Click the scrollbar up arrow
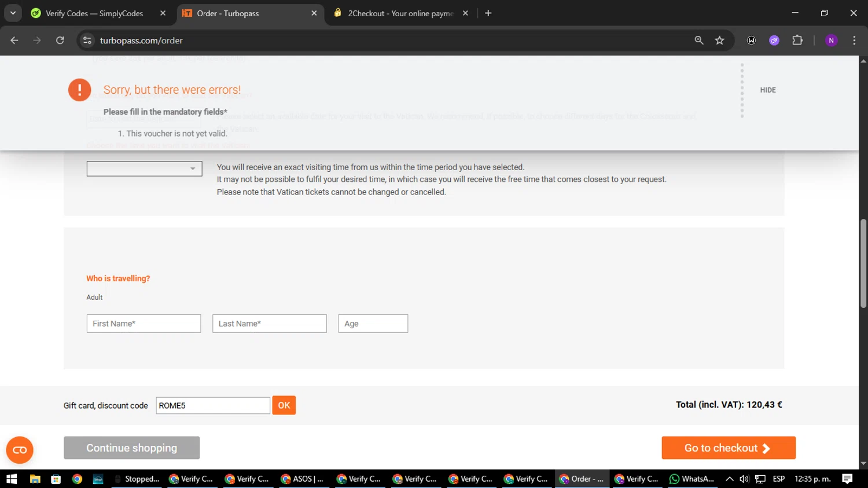Image resolution: width=868 pixels, height=488 pixels. 863,60
